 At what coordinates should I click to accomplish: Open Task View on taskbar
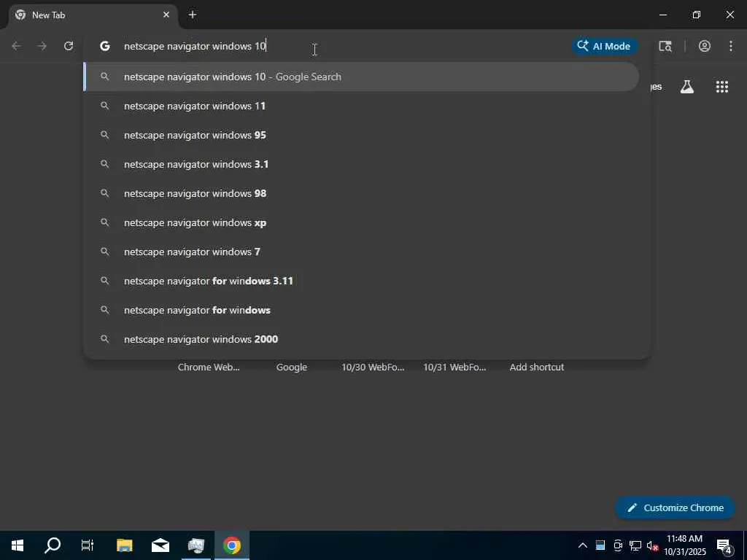[88, 545]
